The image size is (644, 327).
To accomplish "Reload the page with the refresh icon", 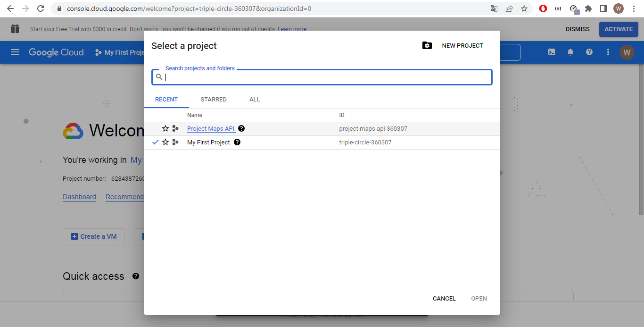I will pyautogui.click(x=41, y=8).
